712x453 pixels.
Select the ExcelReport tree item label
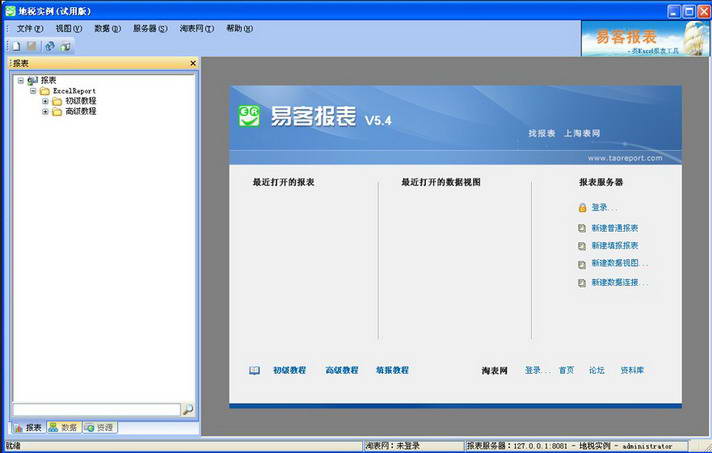point(74,91)
